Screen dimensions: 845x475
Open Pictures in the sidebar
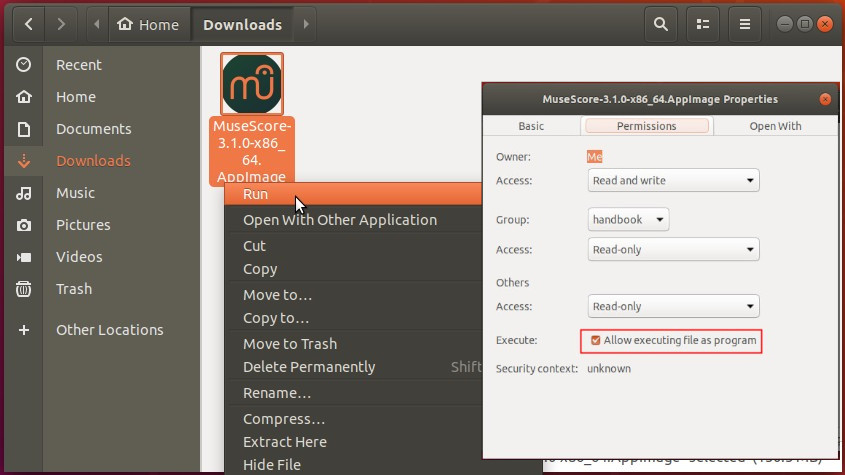[x=83, y=225]
